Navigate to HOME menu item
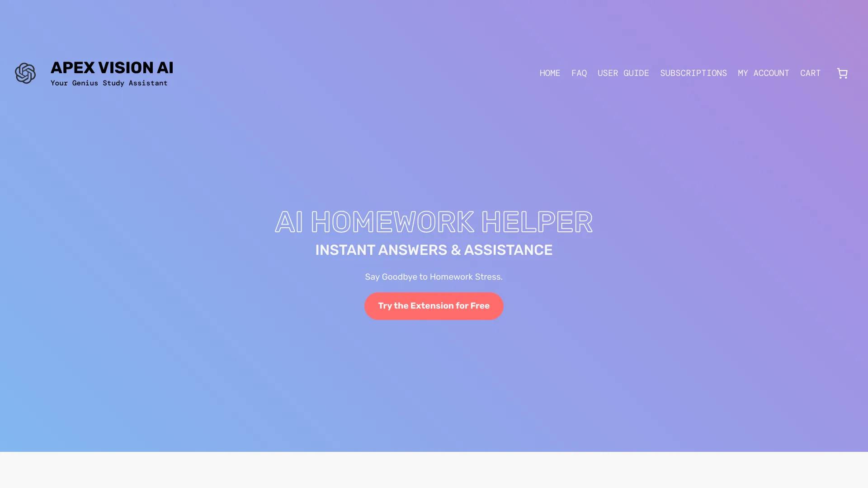This screenshot has width=868, height=488. coord(550,73)
